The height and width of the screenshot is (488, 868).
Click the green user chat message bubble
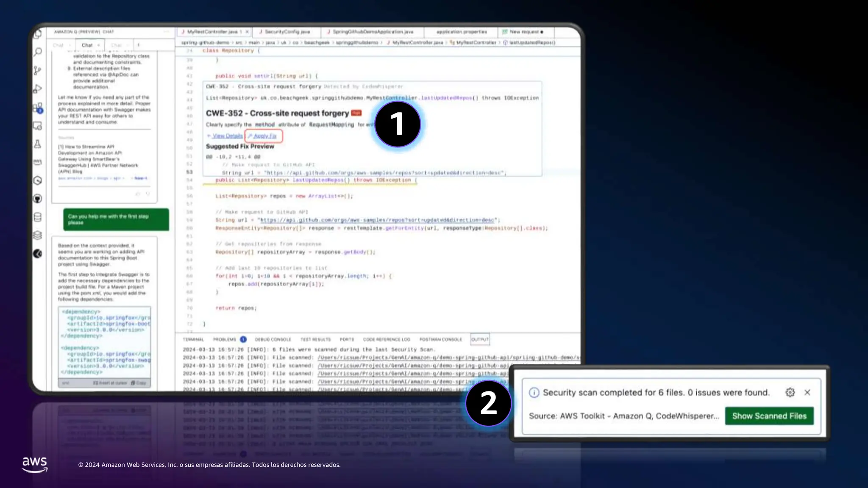116,219
